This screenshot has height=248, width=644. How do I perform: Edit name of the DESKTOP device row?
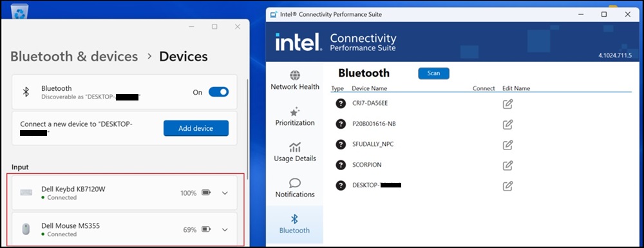pos(507,186)
